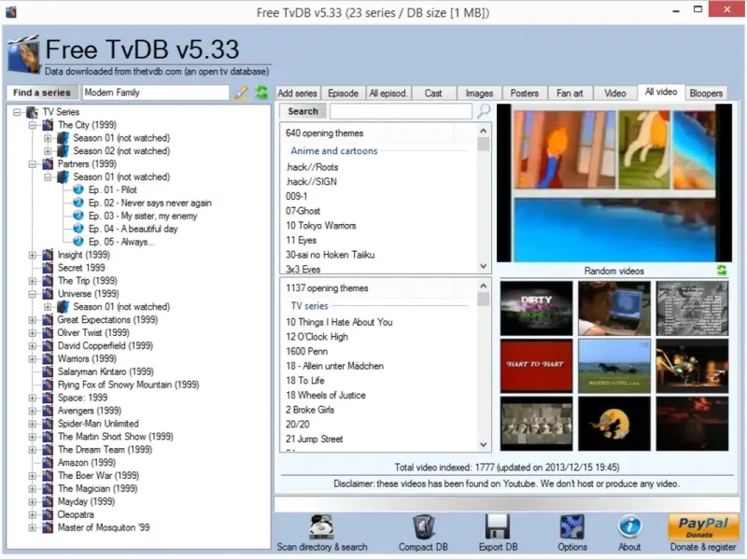Click the Find a series input field
The image size is (747, 560).
pos(155,92)
